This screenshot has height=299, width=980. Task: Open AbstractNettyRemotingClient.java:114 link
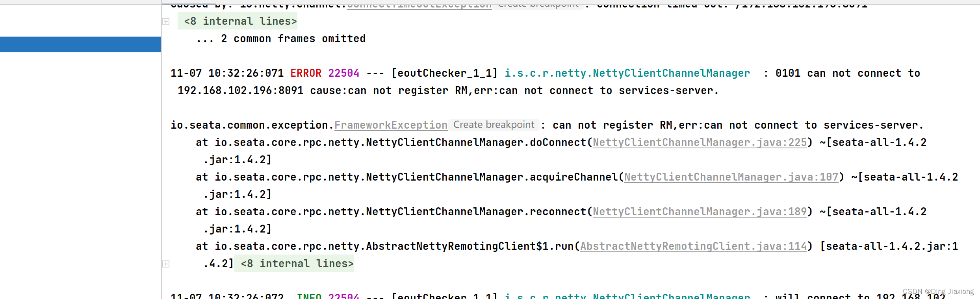(694, 246)
